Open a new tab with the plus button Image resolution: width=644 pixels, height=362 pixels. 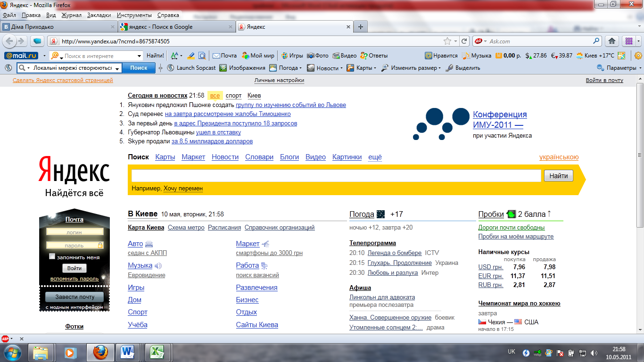[x=360, y=27]
